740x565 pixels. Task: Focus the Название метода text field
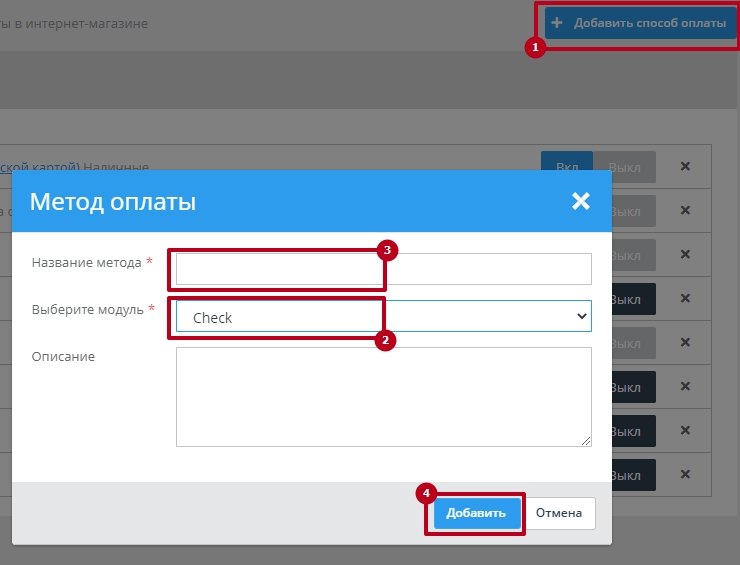(384, 269)
